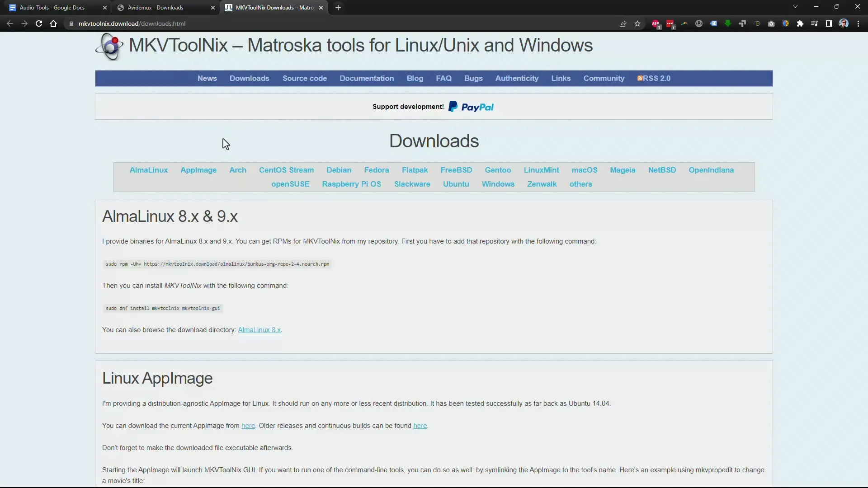
Task: Jump to the others section
Action: pyautogui.click(x=580, y=184)
